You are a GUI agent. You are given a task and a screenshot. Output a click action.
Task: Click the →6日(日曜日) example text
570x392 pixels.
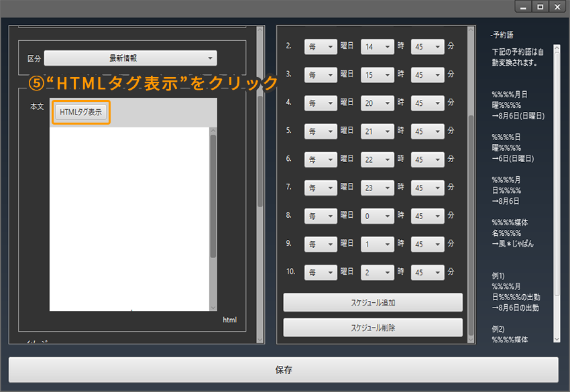pos(512,158)
